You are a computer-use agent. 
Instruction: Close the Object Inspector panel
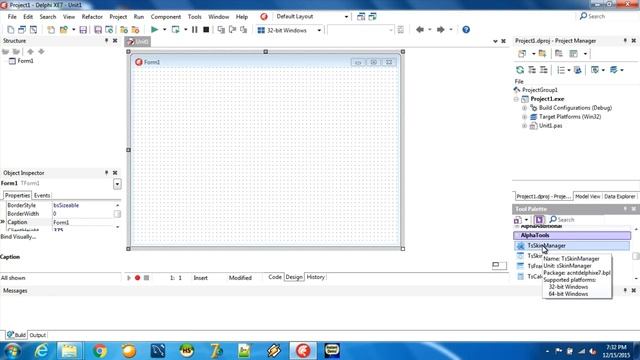(x=115, y=173)
